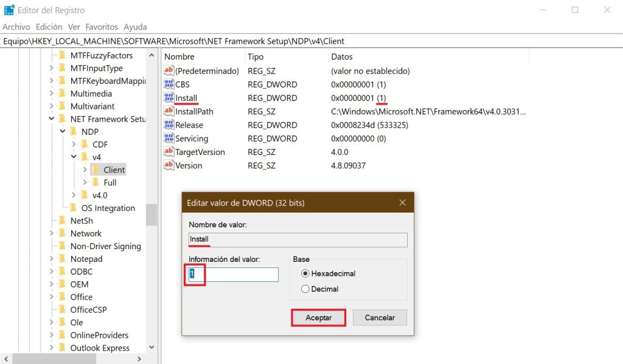The image size is (623, 364).
Task: Click the (Predeterminado) string value icon
Action: pyautogui.click(x=169, y=70)
